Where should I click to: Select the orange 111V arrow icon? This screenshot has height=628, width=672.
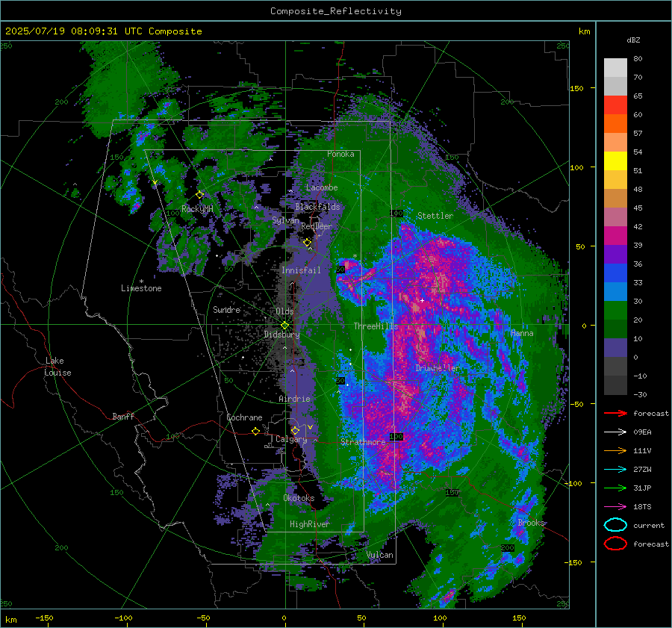pyautogui.click(x=615, y=450)
